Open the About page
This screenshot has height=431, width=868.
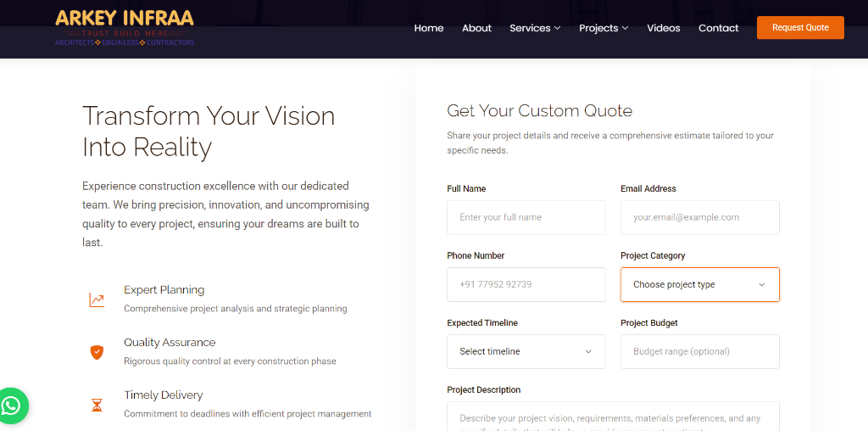pos(476,28)
